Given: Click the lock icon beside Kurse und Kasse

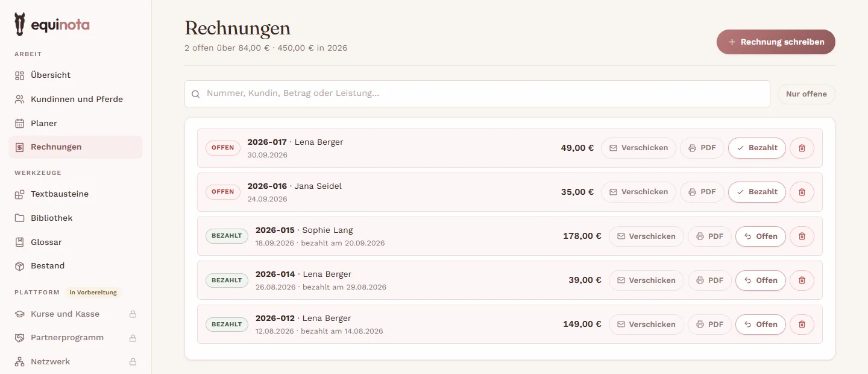Looking at the screenshot, I should click(x=133, y=314).
